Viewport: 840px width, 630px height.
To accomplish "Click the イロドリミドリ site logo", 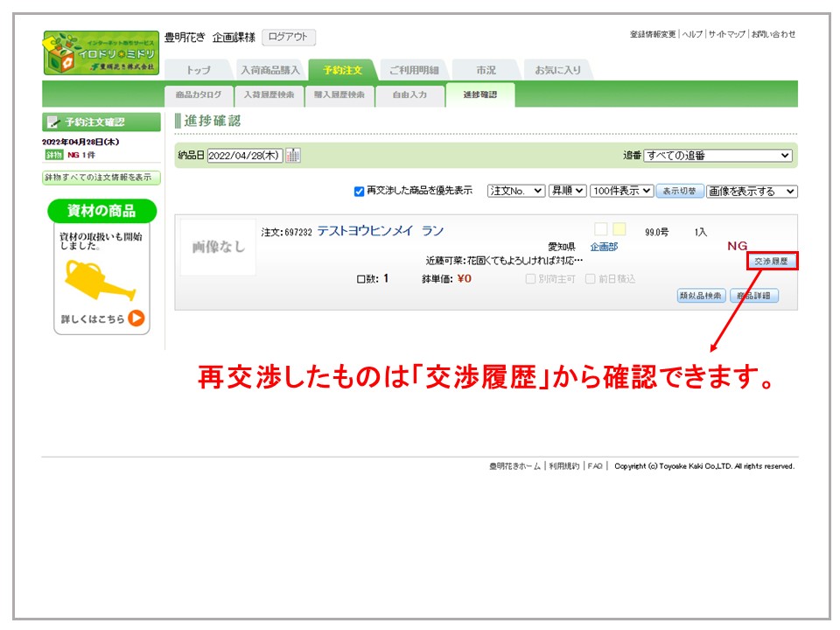I will point(101,54).
